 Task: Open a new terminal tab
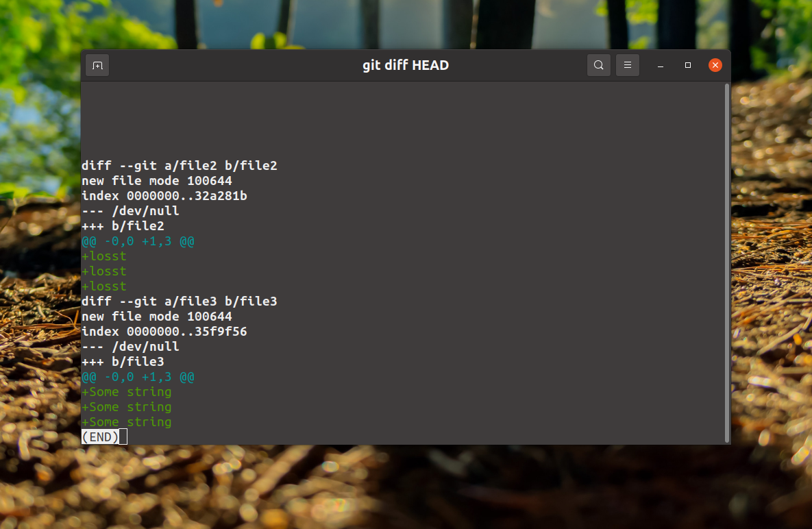(97, 65)
